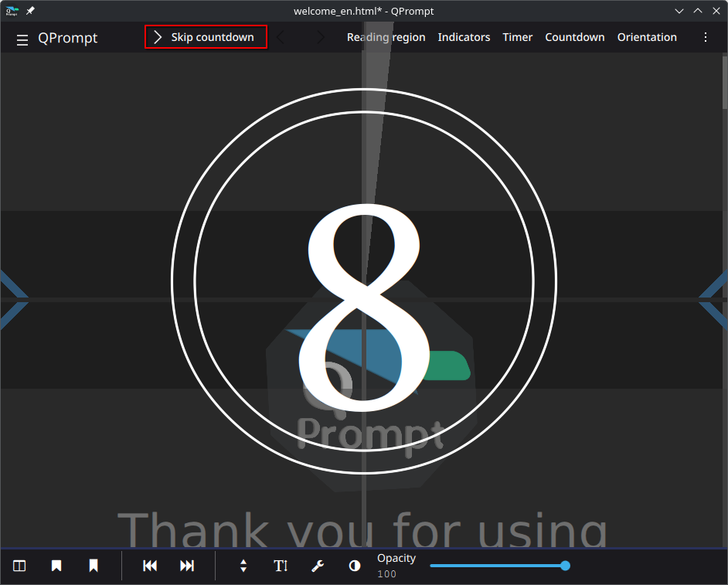Click the QPrompt title text
Screen dimensions: 728x585
coord(68,38)
